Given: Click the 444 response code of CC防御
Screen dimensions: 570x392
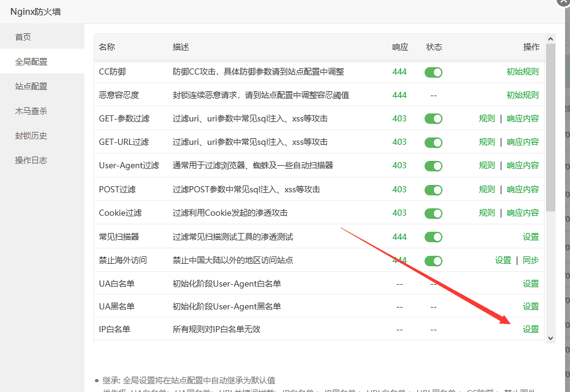Looking at the screenshot, I should click(x=399, y=71).
